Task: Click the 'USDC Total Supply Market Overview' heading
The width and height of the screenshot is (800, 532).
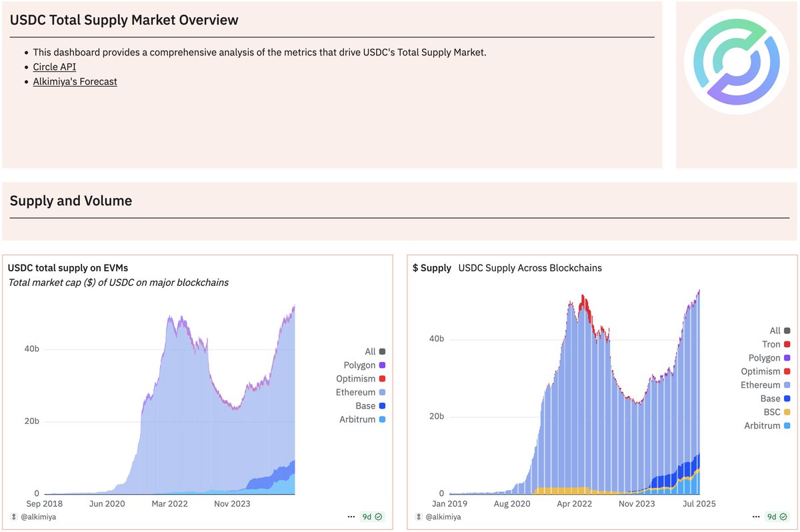Action: click(x=124, y=20)
